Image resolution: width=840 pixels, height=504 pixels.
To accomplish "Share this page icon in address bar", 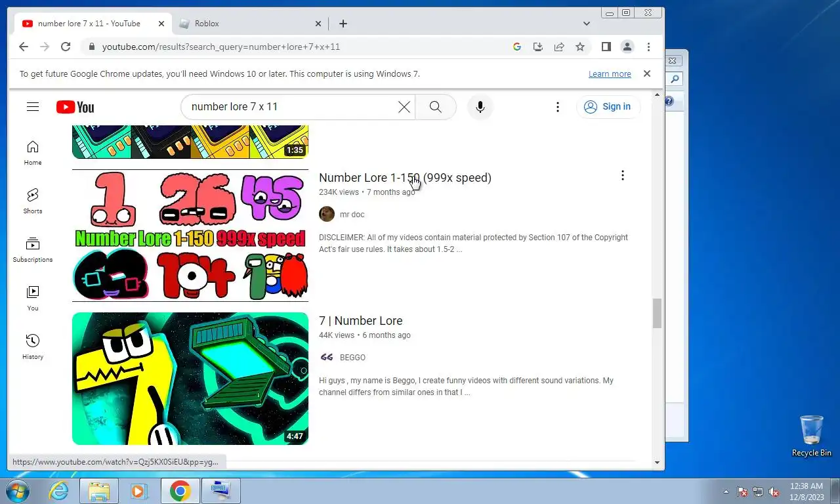I will coord(559,47).
